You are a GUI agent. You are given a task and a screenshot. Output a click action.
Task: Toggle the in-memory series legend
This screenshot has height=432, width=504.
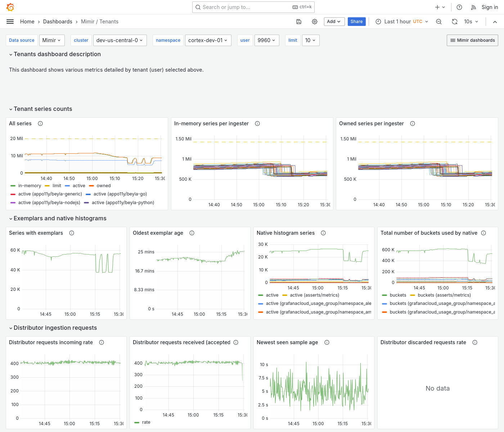tap(29, 185)
